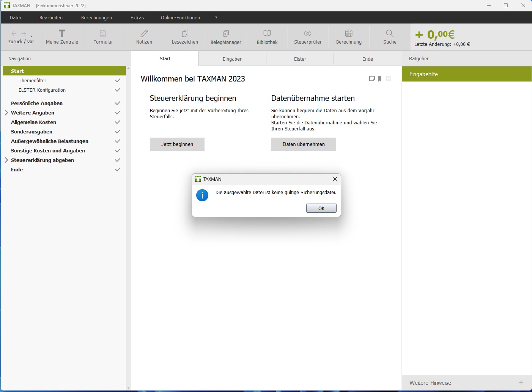Click the Weitere Hinweise label
Viewport: 532px width, 392px height.
(430, 383)
